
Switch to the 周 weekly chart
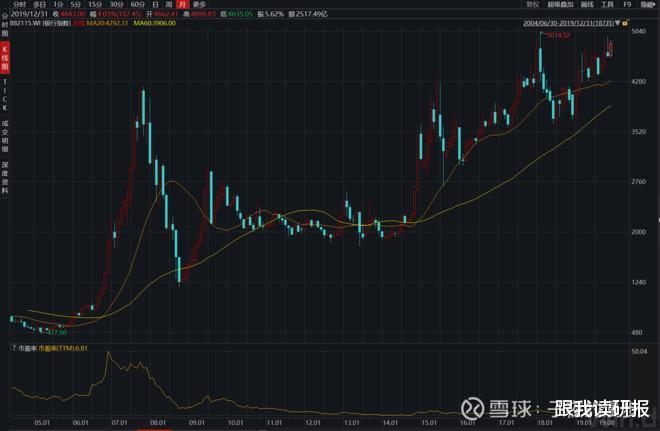pyautogui.click(x=169, y=5)
